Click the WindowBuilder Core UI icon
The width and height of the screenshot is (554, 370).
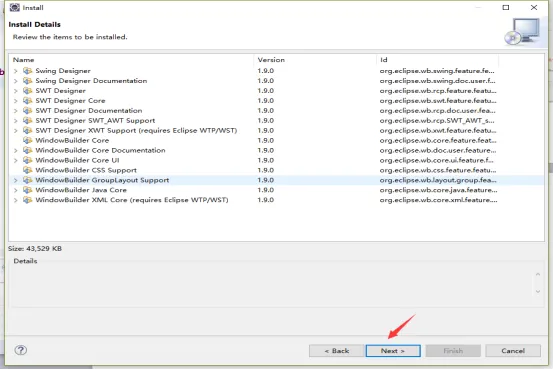coord(28,160)
